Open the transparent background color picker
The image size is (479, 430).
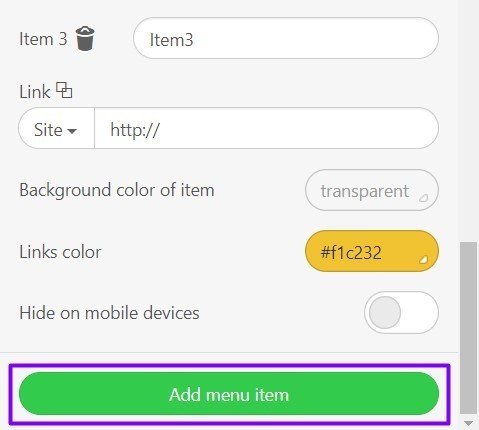tap(372, 190)
